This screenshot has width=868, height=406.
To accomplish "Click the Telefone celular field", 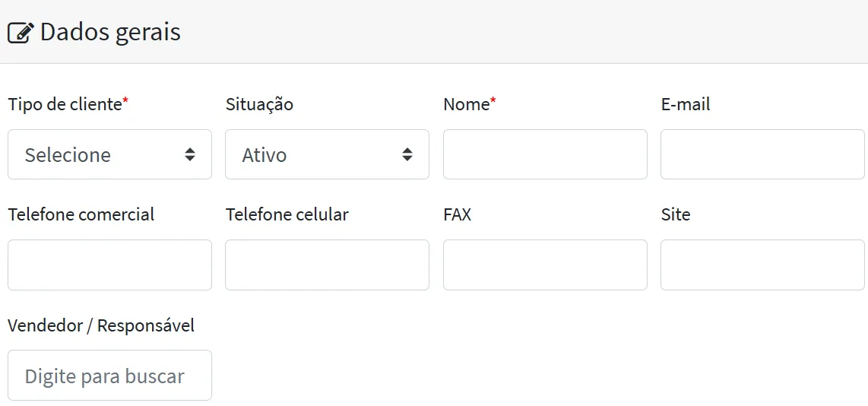I will [x=327, y=265].
